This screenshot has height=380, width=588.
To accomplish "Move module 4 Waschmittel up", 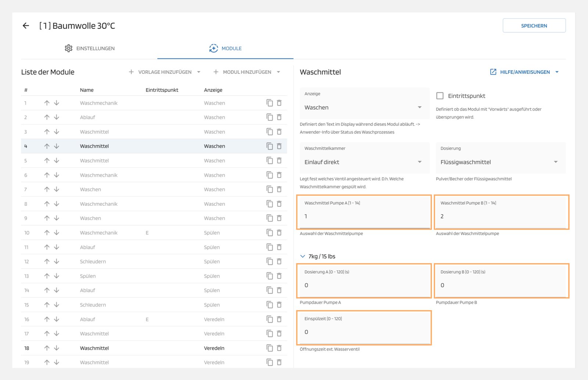I will coord(47,146).
